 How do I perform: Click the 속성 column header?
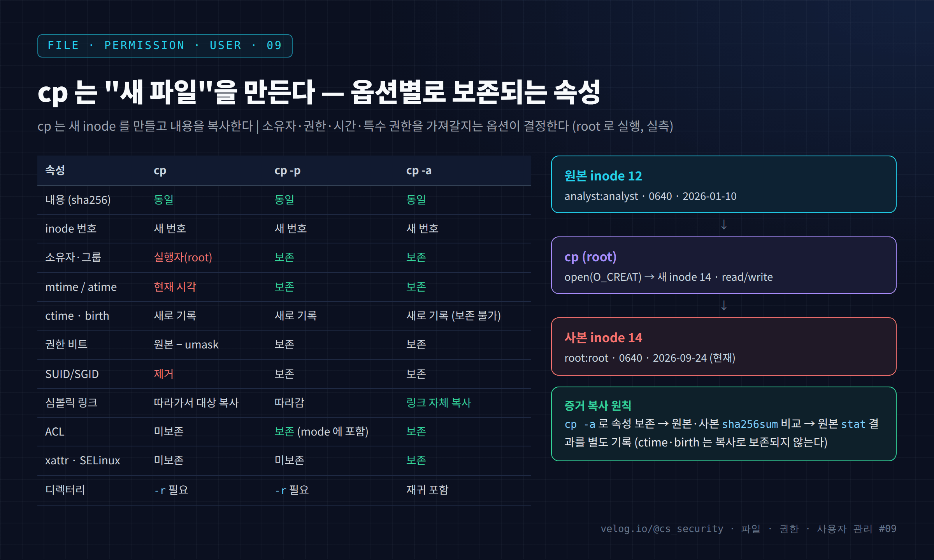point(55,170)
